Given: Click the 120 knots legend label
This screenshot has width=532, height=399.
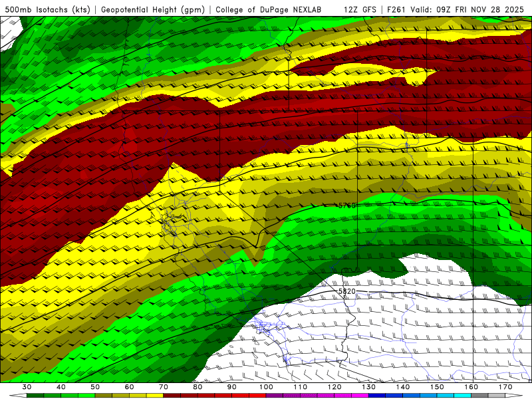Looking at the screenshot, I should click(x=334, y=387).
